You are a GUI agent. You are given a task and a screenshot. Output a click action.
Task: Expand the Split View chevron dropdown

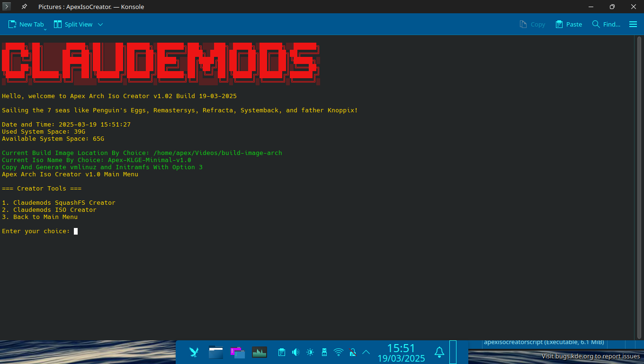pyautogui.click(x=100, y=24)
